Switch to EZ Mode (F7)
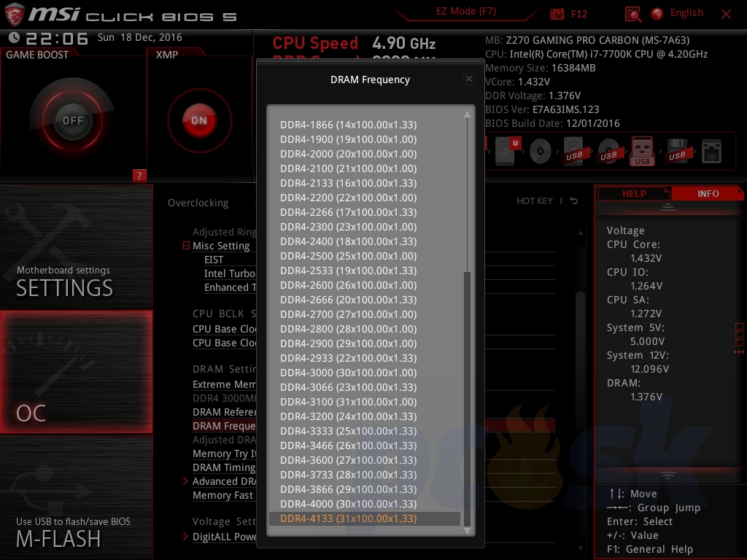747x560 pixels. [x=466, y=12]
